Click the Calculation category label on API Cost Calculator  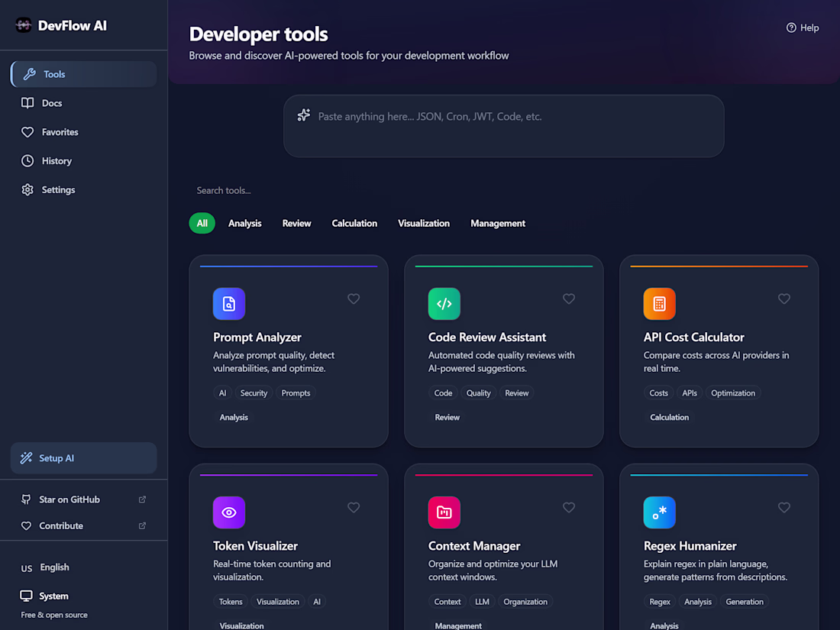pos(669,417)
